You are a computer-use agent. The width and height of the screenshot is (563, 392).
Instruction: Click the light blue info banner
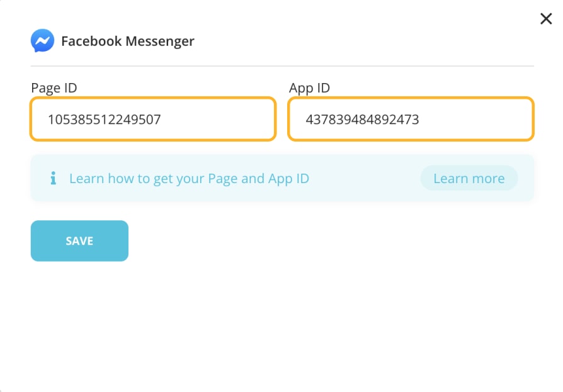[282, 178]
